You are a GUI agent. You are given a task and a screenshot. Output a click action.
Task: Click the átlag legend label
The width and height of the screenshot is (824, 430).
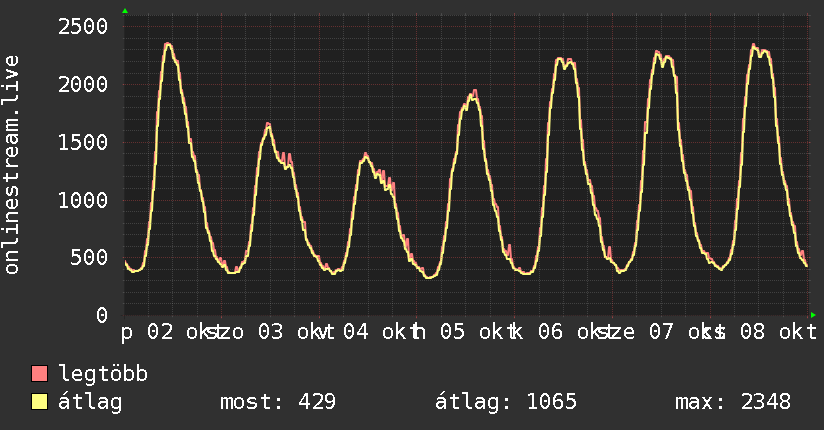pyautogui.click(x=90, y=402)
